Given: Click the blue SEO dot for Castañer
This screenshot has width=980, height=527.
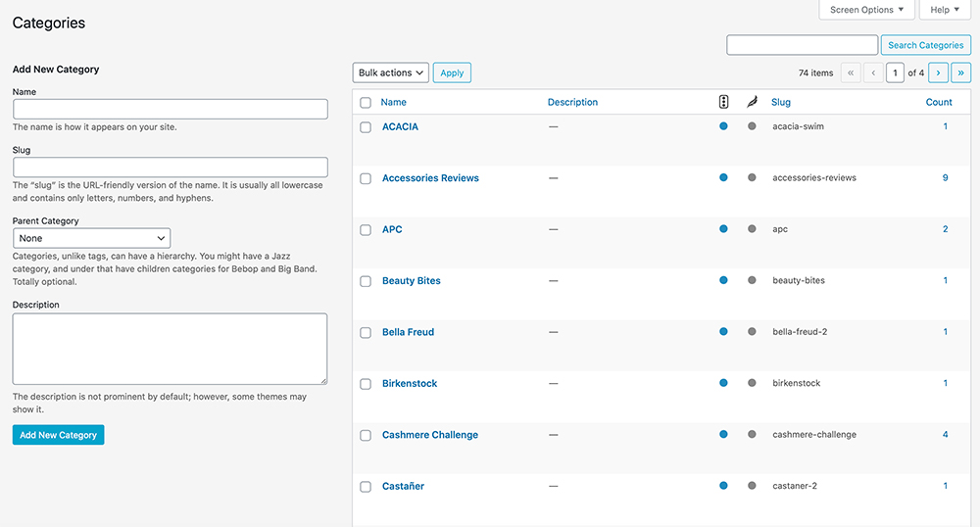Looking at the screenshot, I should pyautogui.click(x=723, y=485).
